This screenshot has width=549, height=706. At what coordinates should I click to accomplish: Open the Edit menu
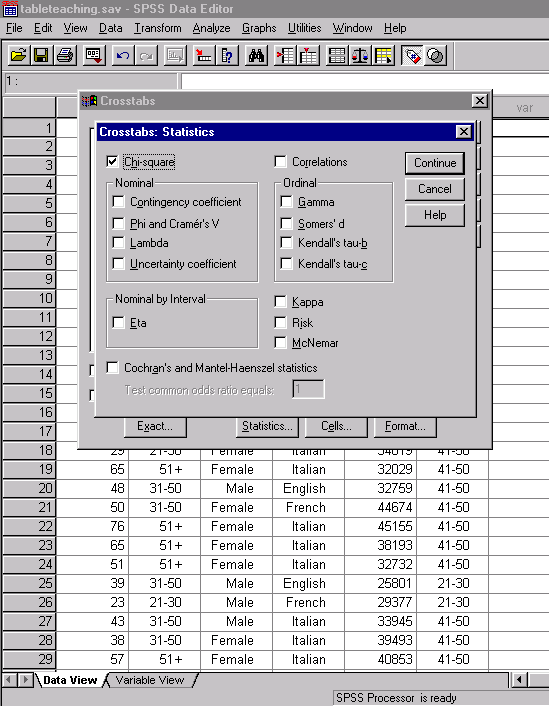(x=43, y=28)
